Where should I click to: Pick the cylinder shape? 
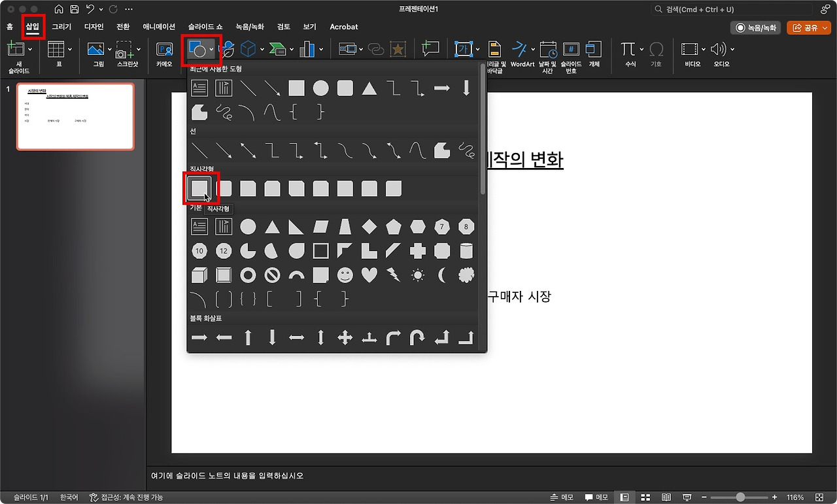tap(466, 251)
